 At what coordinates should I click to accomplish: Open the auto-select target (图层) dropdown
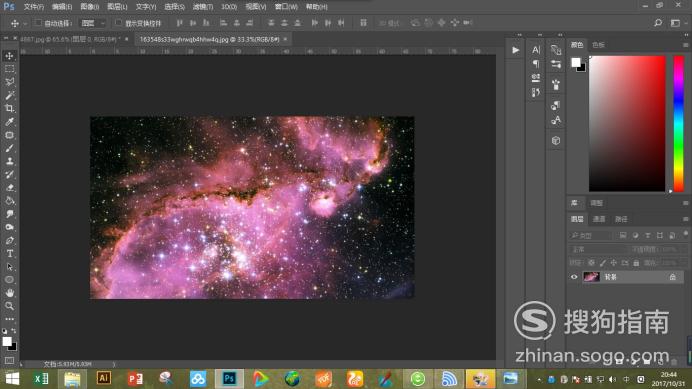click(93, 23)
